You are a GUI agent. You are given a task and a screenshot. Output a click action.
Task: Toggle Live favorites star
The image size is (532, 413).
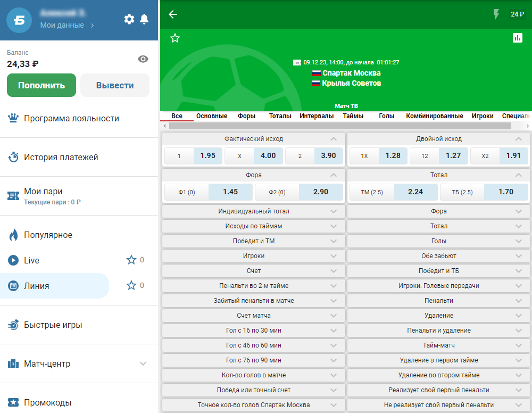click(131, 260)
